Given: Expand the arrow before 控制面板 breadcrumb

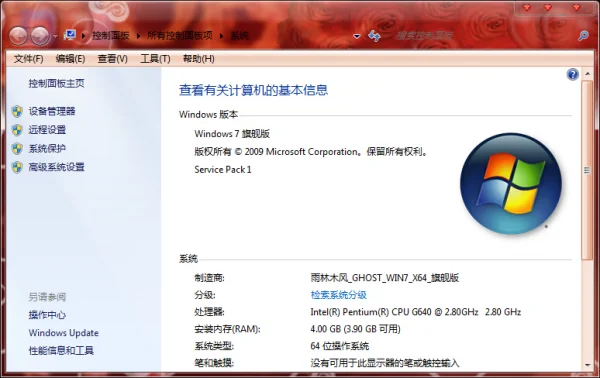Looking at the screenshot, I should (x=83, y=36).
